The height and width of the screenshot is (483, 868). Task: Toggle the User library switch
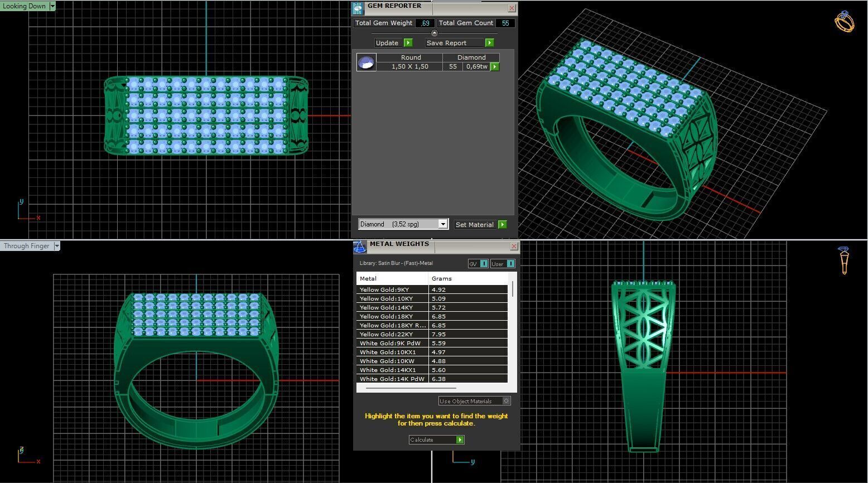(502, 264)
